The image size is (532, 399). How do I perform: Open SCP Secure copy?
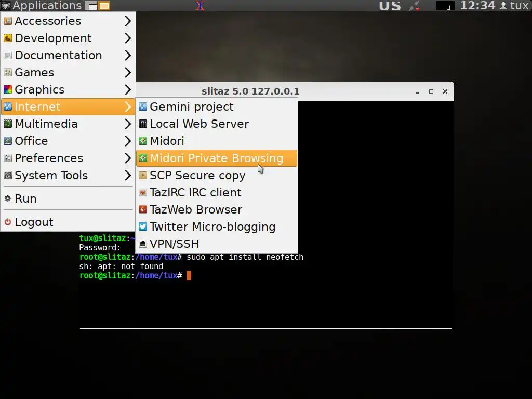pyautogui.click(x=217, y=175)
